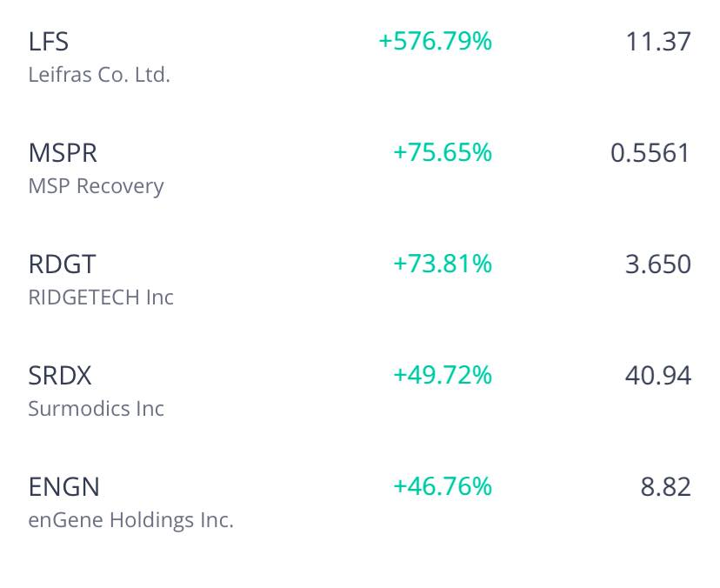Select the +75.65% change value
This screenshot has width=720, height=588.
pyautogui.click(x=443, y=152)
